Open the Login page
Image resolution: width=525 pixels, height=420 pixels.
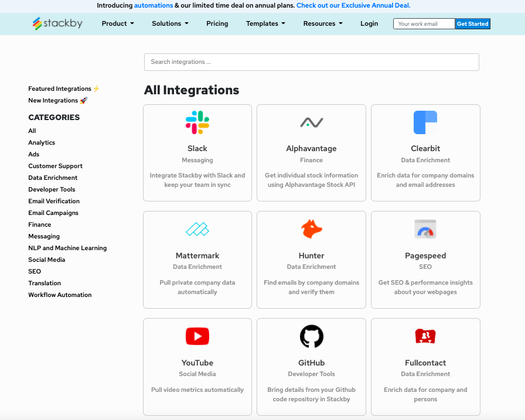point(369,23)
